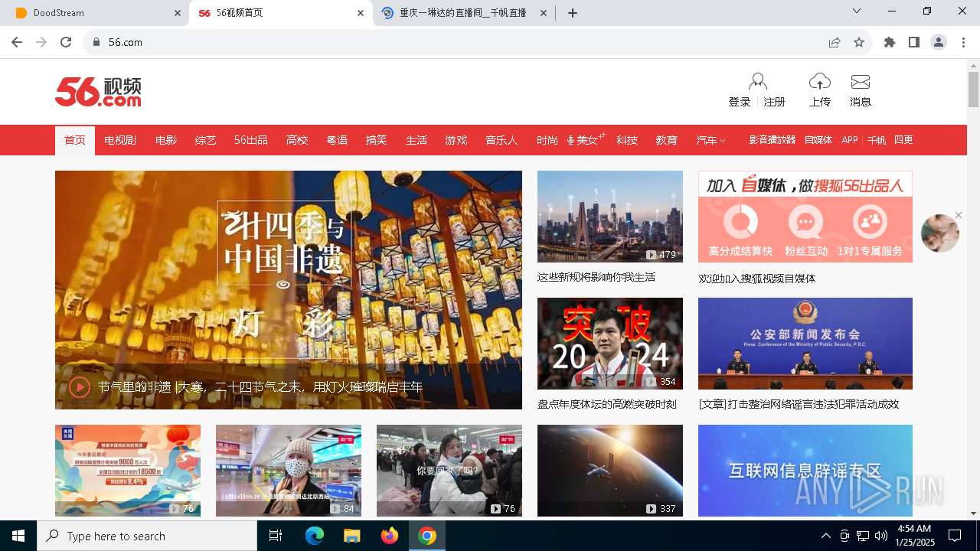Click the 盘点年度体坛的高燃突破时刻 title
The image size is (980, 551).
coord(607,404)
